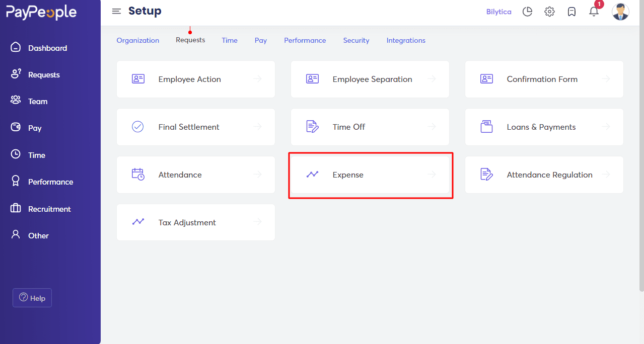Switch to the Integrations tab
Screen dimensions: 644x344
point(406,40)
